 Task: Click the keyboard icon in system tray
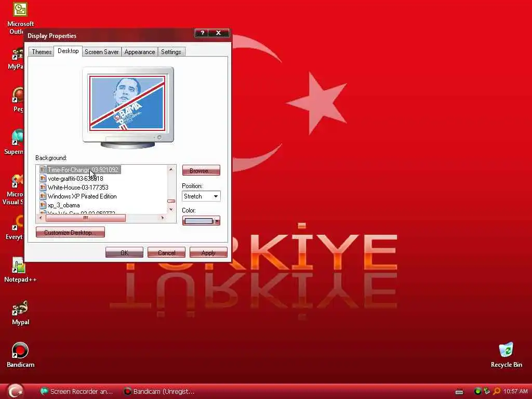click(x=459, y=392)
